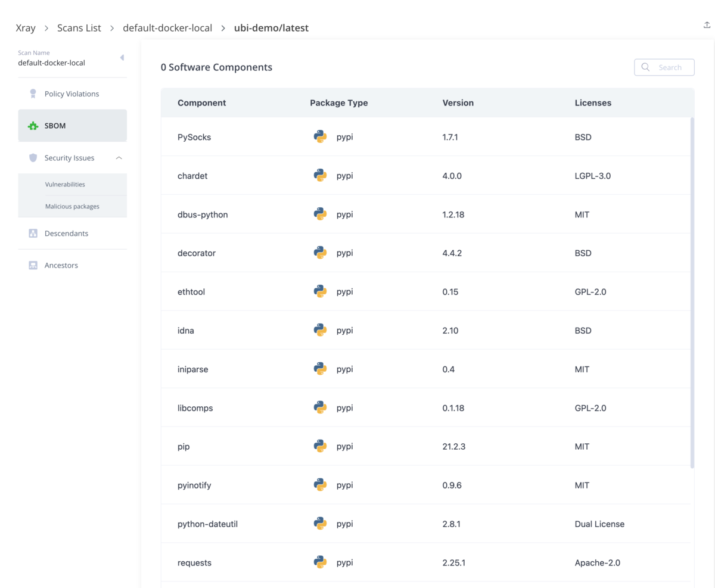Image resolution: width=715 pixels, height=588 pixels.
Task: Click the pypi icon in python-dateutil row
Action: (321, 524)
